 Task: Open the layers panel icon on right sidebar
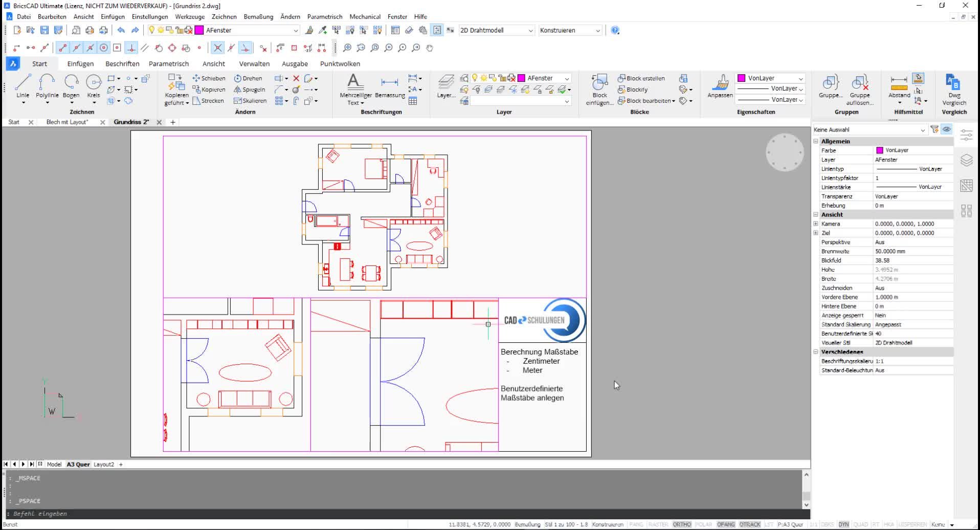tap(966, 160)
